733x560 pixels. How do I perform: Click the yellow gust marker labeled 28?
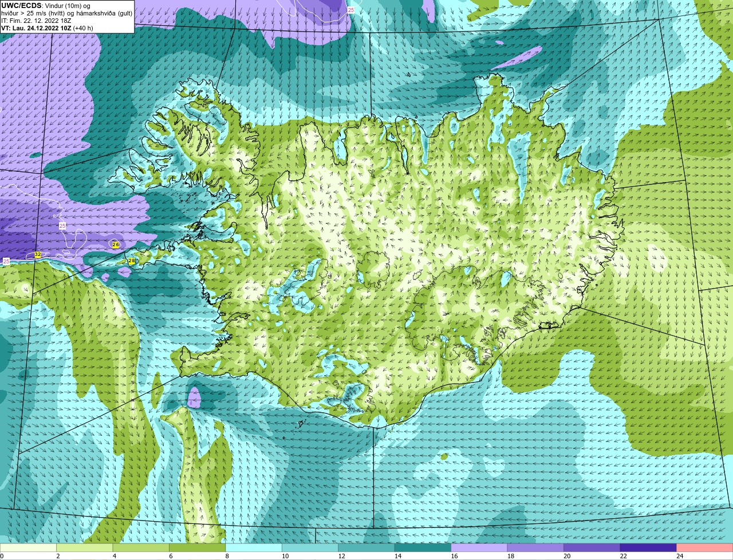(x=131, y=261)
